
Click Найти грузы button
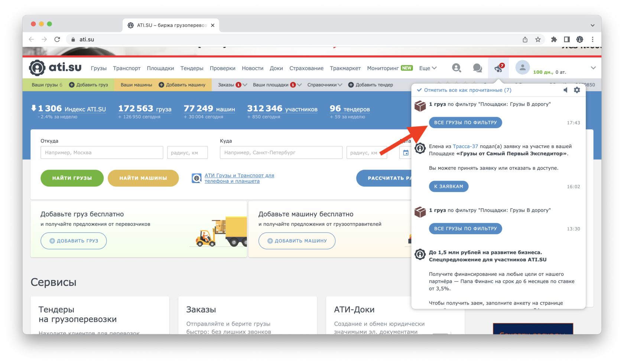tap(72, 178)
